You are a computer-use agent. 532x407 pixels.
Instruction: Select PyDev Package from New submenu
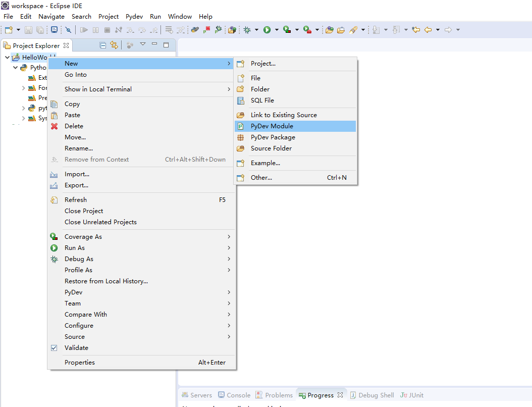coord(295,137)
